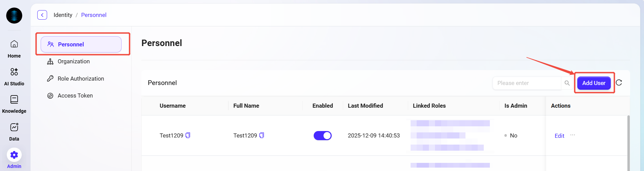Click the search magnifier icon
644x171 pixels.
pyautogui.click(x=567, y=83)
